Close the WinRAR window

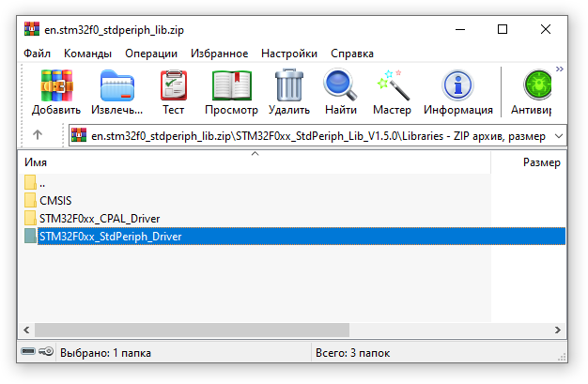click(x=546, y=29)
